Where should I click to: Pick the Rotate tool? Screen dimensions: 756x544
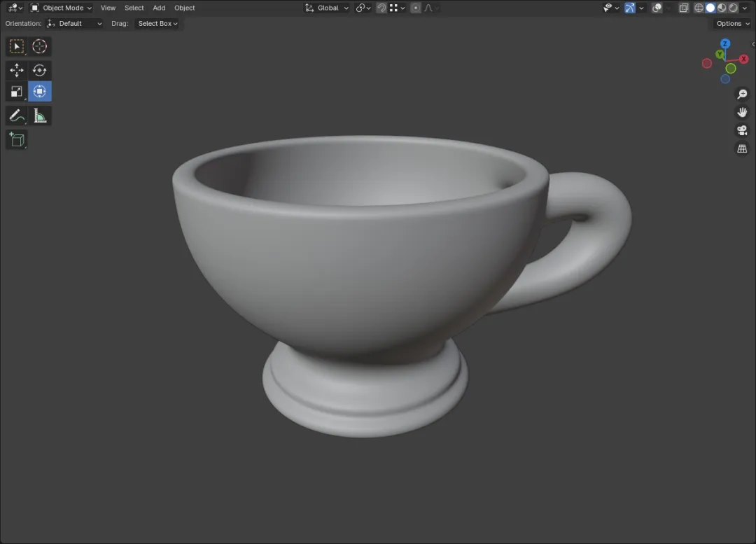[39, 70]
